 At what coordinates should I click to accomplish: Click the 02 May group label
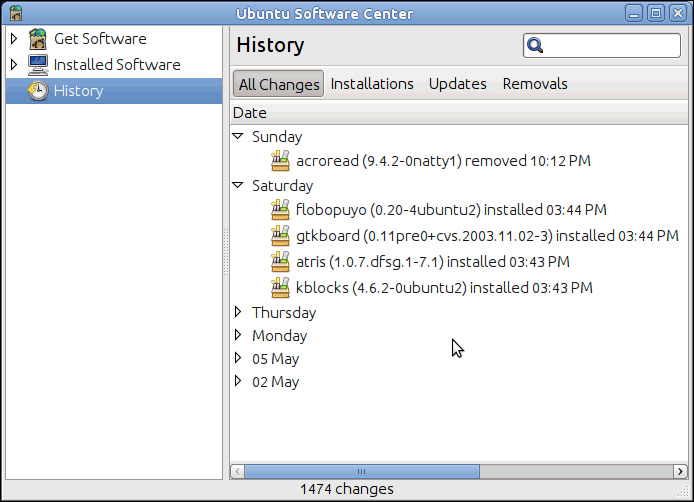275,382
